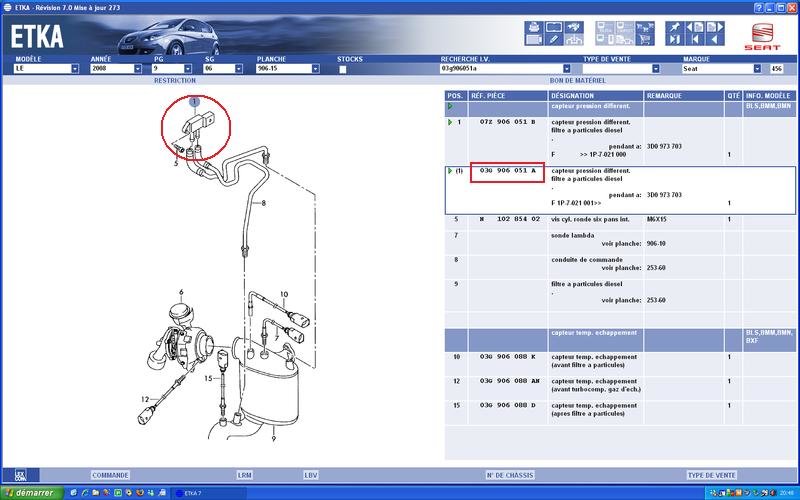The width and height of the screenshot is (800, 500).
Task: Open the démarrer Start menu
Action: [32, 493]
